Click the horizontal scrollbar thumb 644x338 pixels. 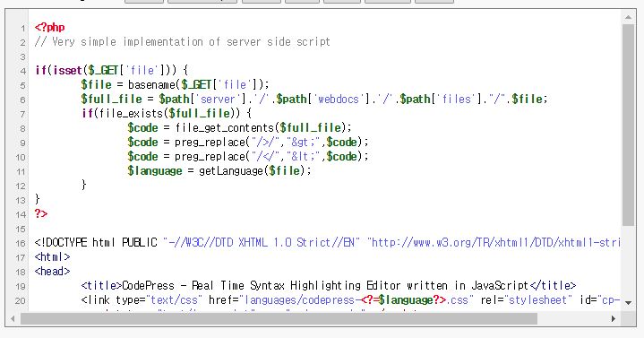[x=279, y=318]
